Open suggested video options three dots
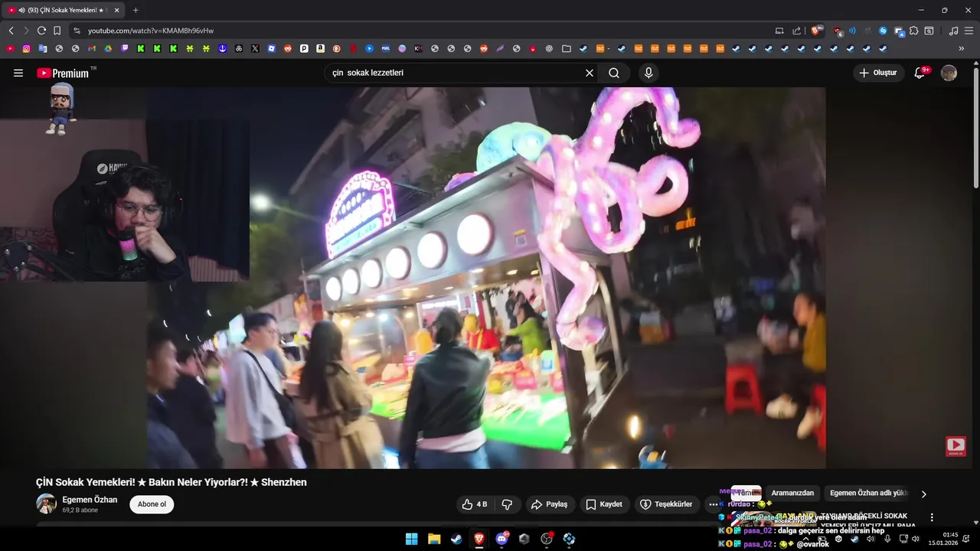 pyautogui.click(x=932, y=517)
